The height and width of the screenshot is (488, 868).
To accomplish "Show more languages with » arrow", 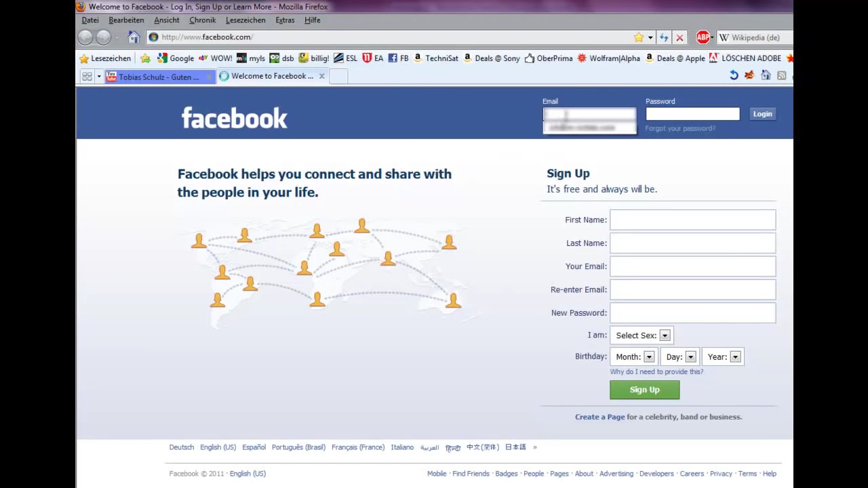I will [x=534, y=447].
